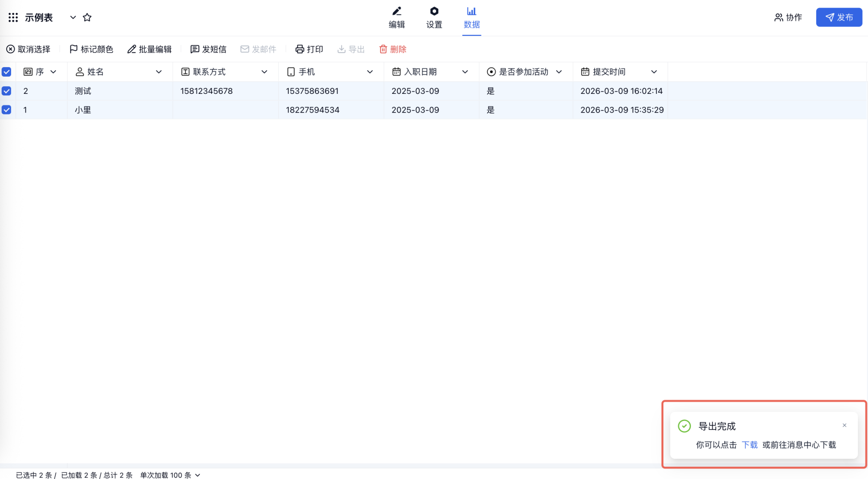Uncheck the row checkbox for 测试
Viewport: 868px width, 479px height.
click(x=7, y=91)
